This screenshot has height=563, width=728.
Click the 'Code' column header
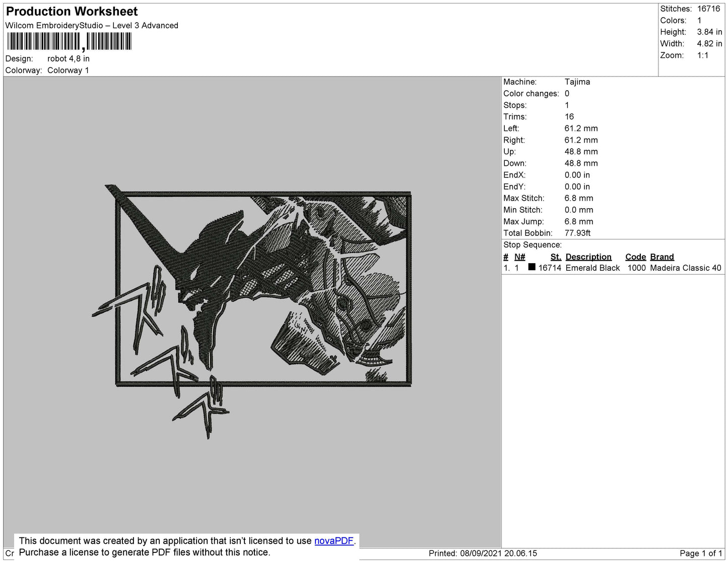click(636, 257)
